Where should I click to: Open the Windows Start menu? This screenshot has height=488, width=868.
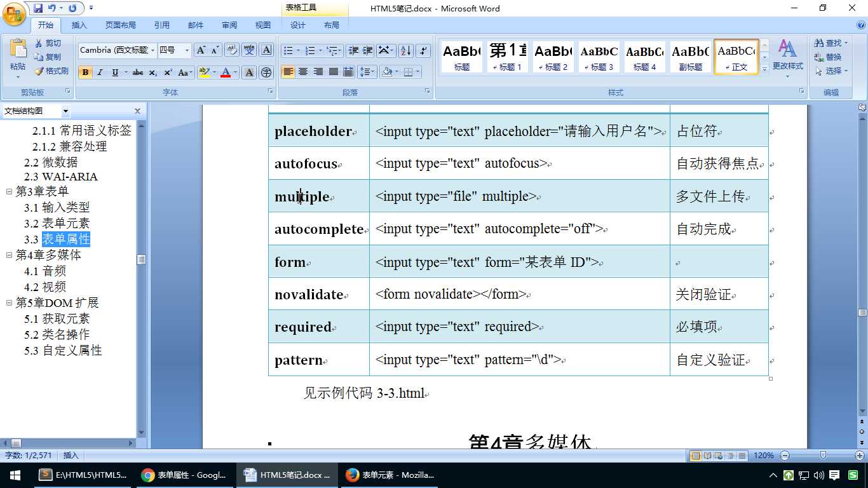[15, 475]
